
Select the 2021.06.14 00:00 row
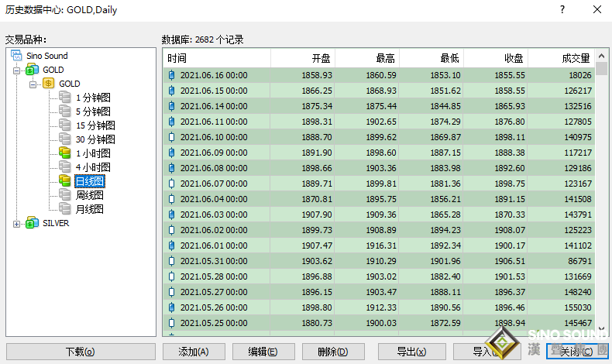point(379,106)
